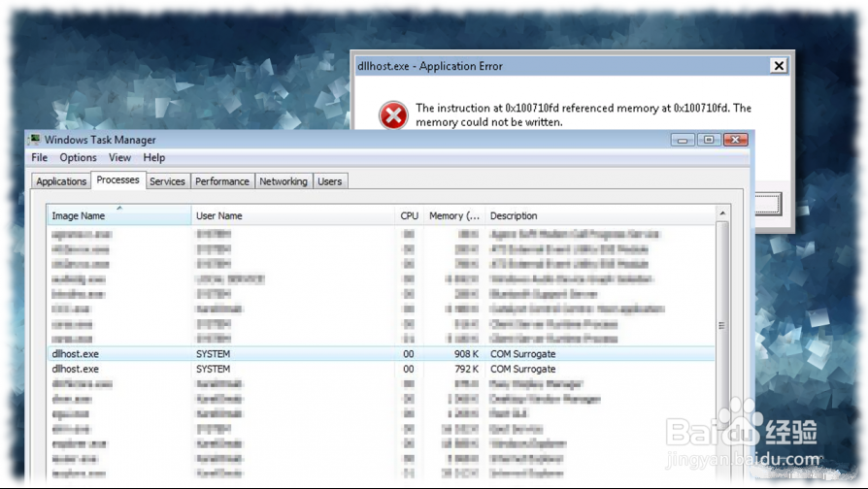Screen dimensions: 868x489
Task: Maximize the Windows Task Manager window
Action: point(709,140)
